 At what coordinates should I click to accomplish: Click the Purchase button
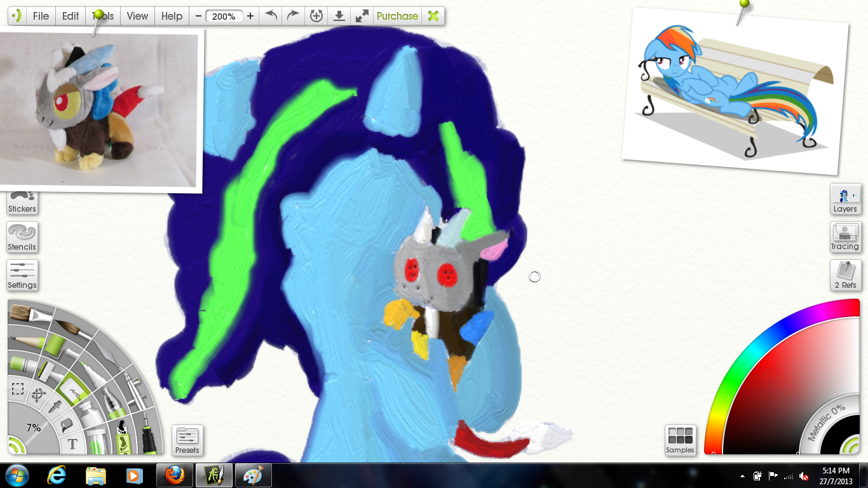(397, 16)
